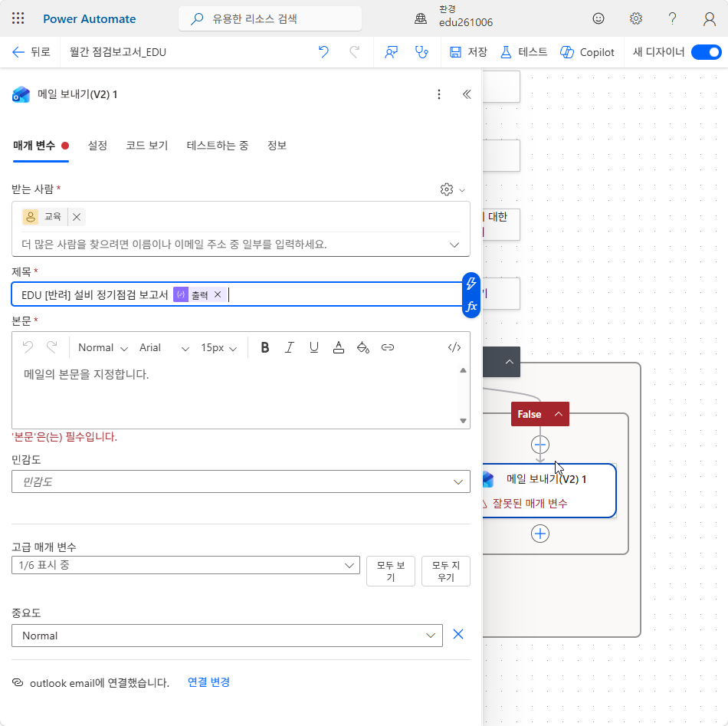This screenshot has height=726, width=728.
Task: Choose the background highlight color
Action: (x=363, y=347)
